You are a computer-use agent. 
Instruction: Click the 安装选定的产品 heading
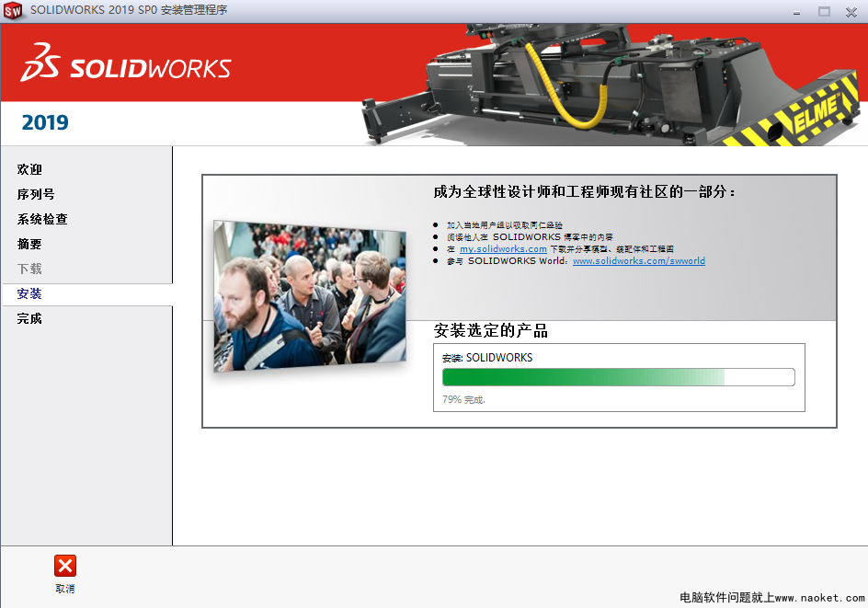pyautogui.click(x=490, y=330)
